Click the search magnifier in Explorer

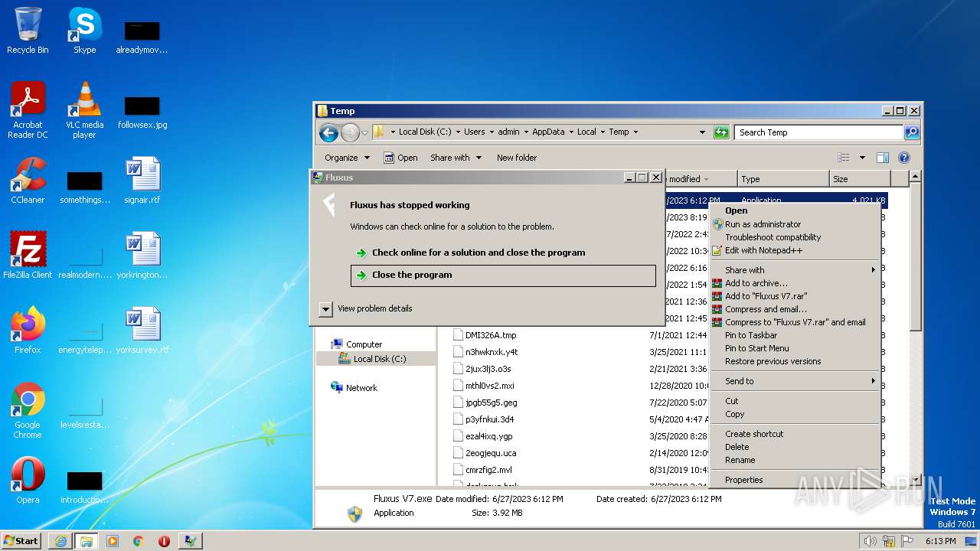pos(911,132)
